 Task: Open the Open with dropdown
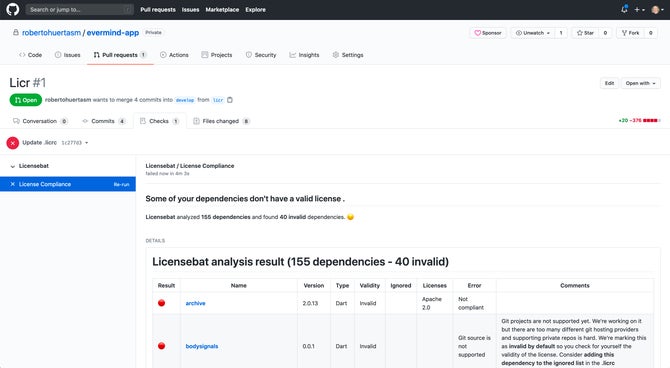point(641,83)
